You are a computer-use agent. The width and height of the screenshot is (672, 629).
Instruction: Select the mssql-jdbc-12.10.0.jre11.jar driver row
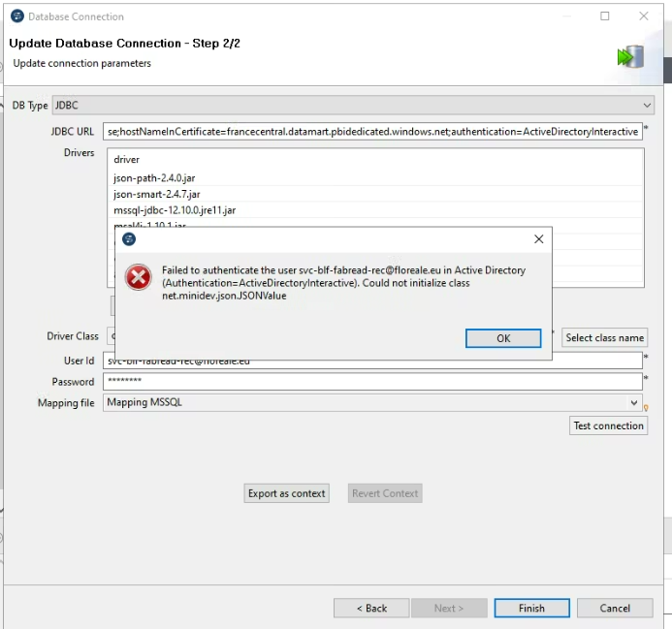point(375,210)
